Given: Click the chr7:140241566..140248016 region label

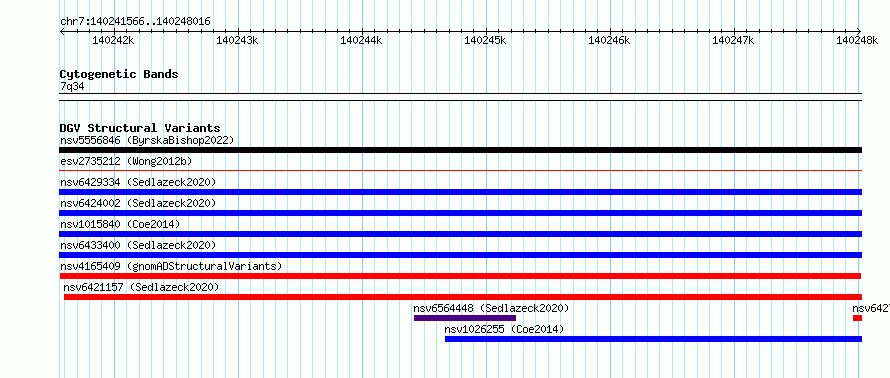Looking at the screenshot, I should pos(135,22).
